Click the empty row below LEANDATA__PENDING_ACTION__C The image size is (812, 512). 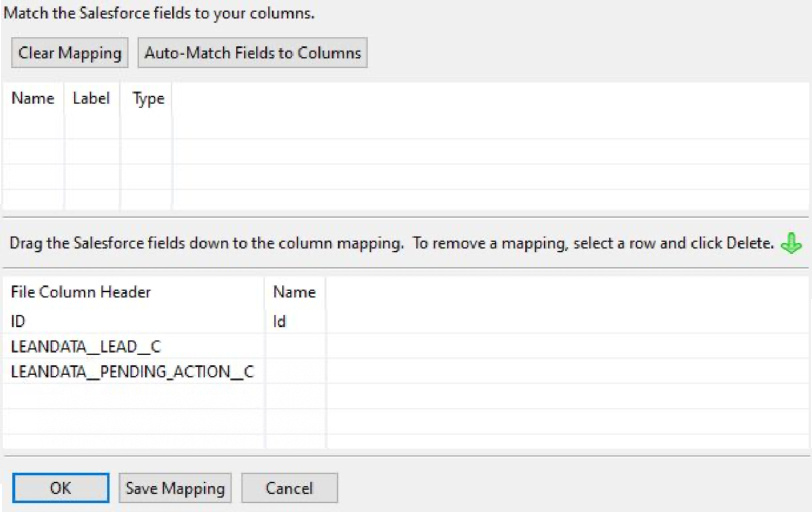tap(405, 396)
